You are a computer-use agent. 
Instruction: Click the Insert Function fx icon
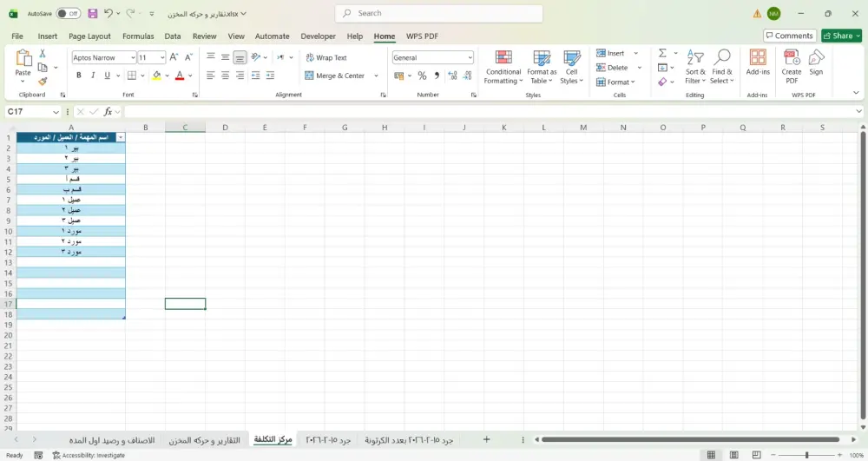108,112
